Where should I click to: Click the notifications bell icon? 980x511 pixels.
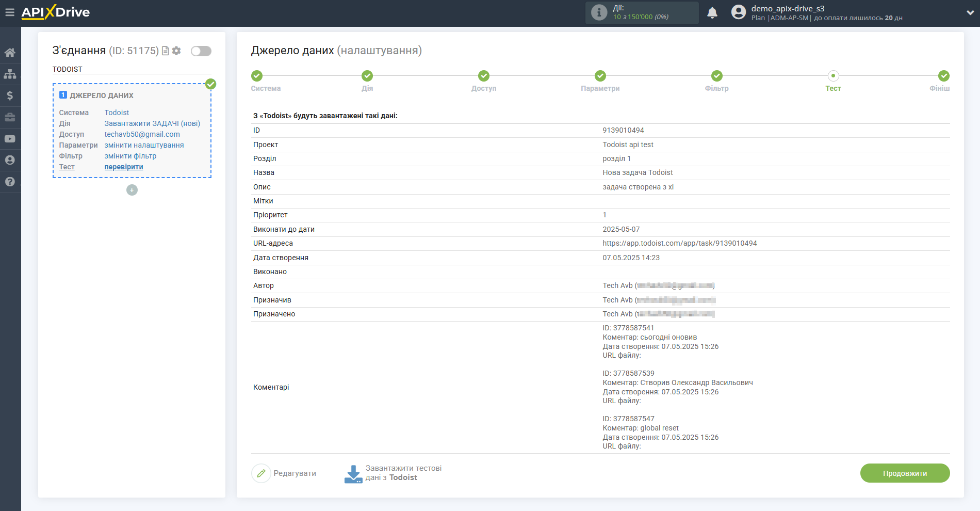(712, 12)
